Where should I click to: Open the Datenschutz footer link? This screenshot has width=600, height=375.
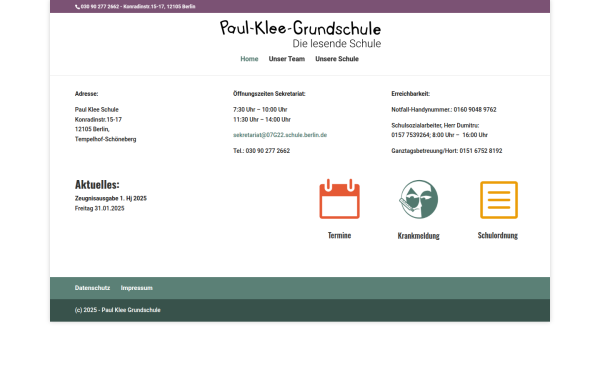[92, 288]
